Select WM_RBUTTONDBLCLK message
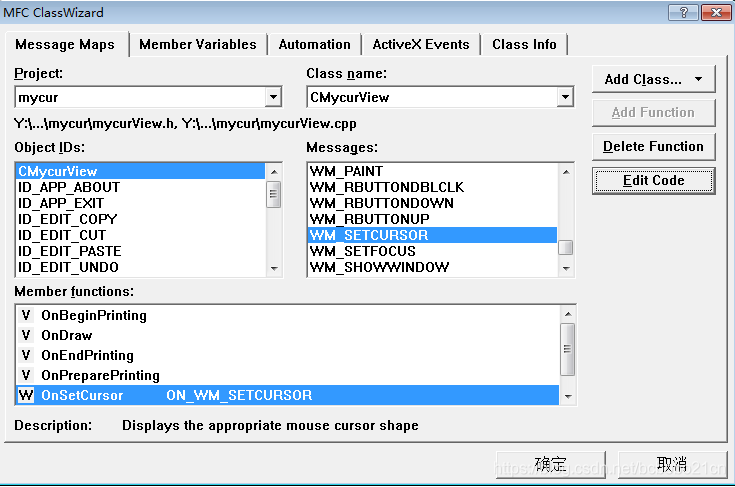 (433, 187)
